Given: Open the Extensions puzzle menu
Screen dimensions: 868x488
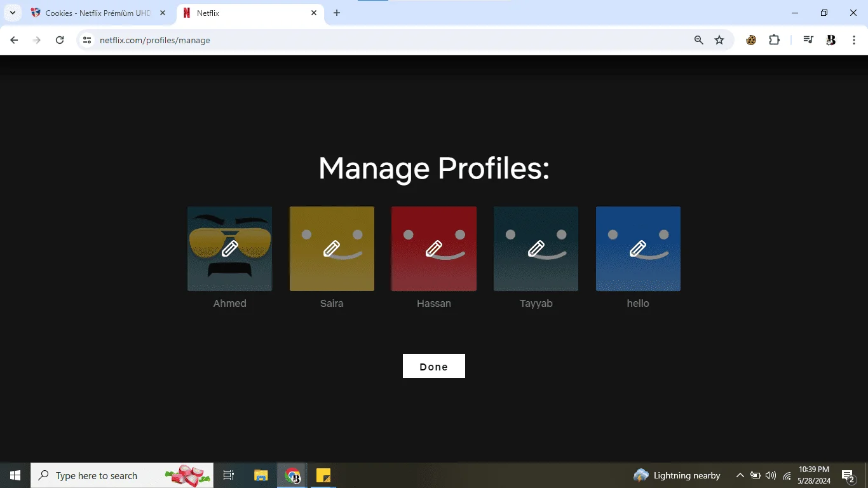Looking at the screenshot, I should click(774, 40).
